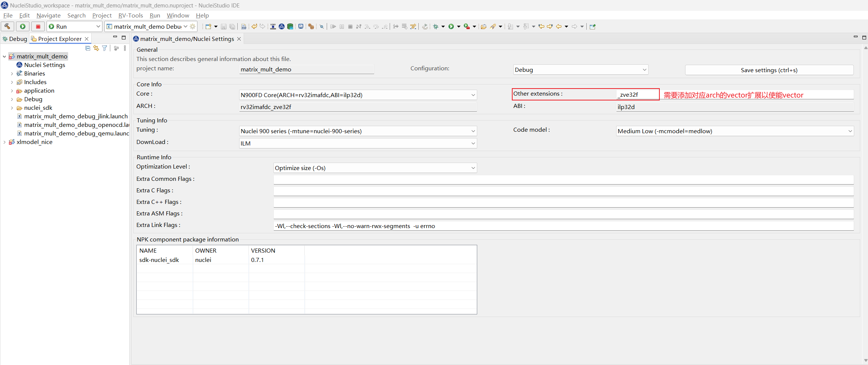The image size is (868, 365).
Task: Click the Back yellow arrow toolbar icon
Action: coord(559,26)
